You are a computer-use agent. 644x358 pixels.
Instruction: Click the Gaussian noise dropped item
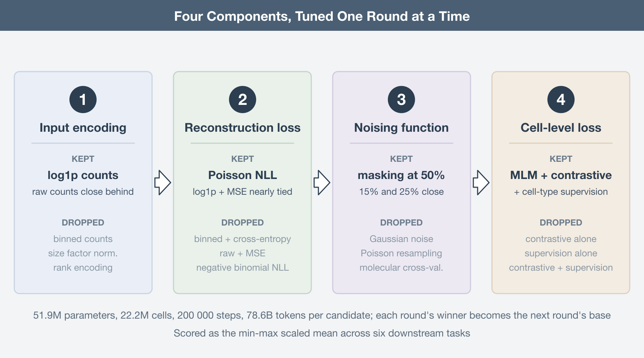point(401,239)
